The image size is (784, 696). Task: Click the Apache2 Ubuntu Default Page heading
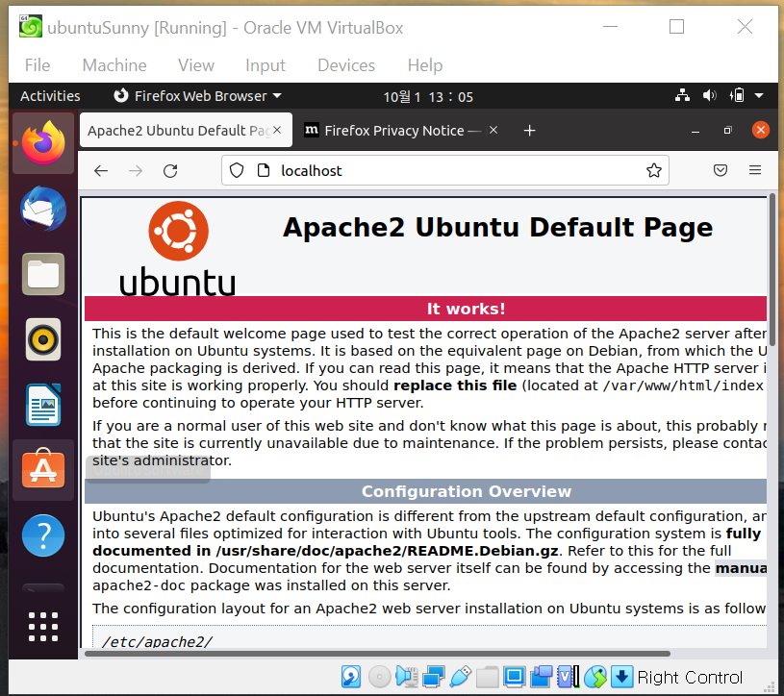497,227
